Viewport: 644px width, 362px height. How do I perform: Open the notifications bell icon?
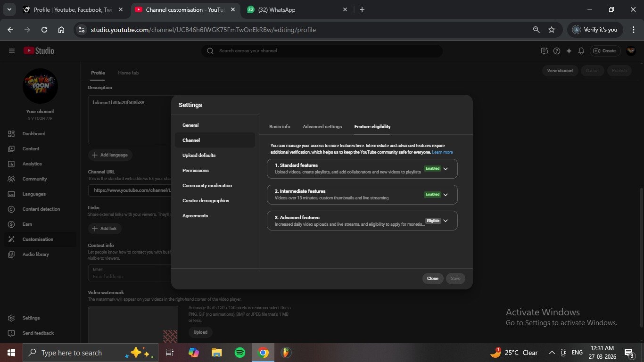pos(581,51)
